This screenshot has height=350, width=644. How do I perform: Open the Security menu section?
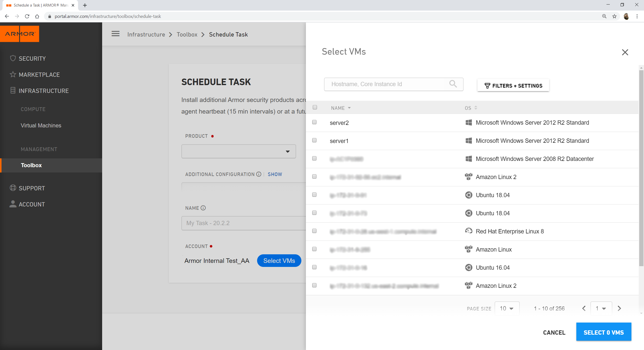tap(32, 58)
